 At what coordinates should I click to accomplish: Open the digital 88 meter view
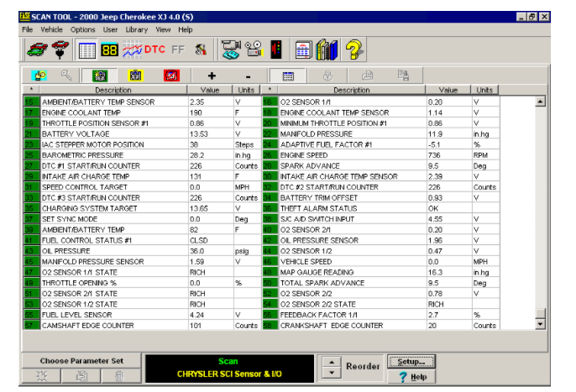coord(109,50)
